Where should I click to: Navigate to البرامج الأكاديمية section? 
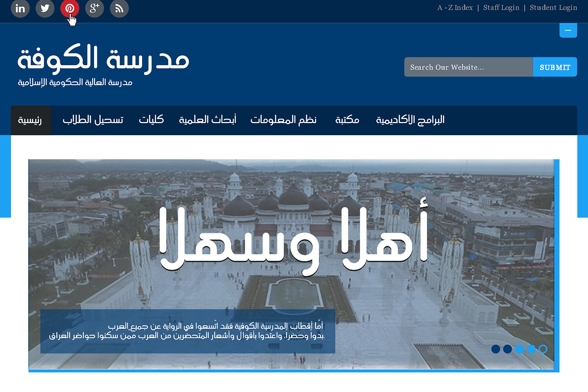410,120
